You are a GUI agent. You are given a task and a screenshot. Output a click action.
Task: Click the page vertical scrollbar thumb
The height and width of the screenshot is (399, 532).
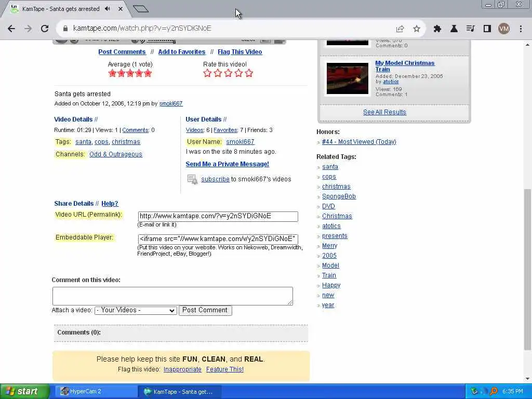pyautogui.click(x=528, y=270)
